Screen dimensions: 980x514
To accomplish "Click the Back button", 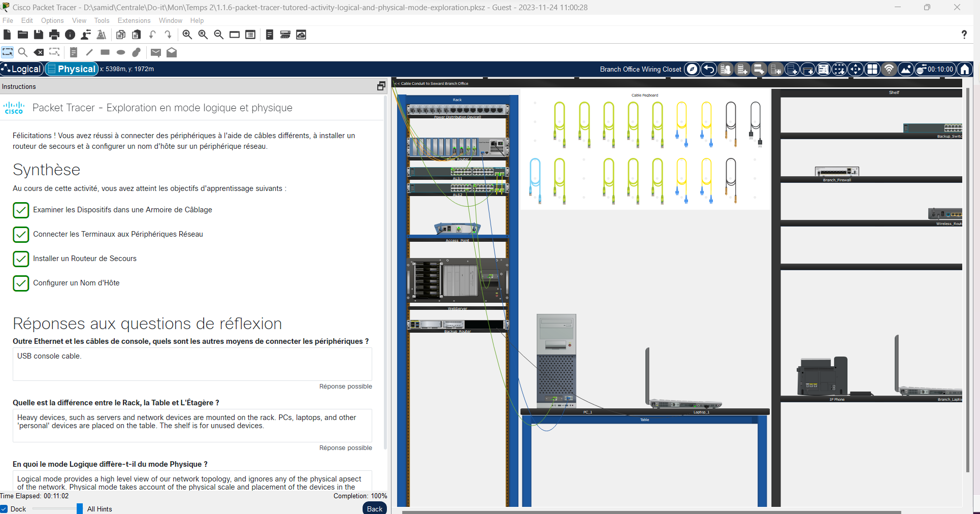I will [x=375, y=508].
